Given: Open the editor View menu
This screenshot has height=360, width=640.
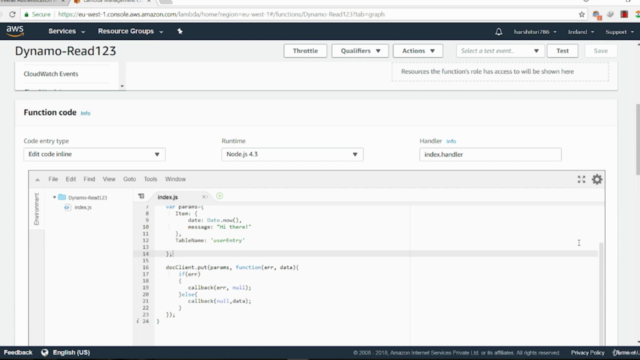Looking at the screenshot, I should pyautogui.click(x=109, y=179).
